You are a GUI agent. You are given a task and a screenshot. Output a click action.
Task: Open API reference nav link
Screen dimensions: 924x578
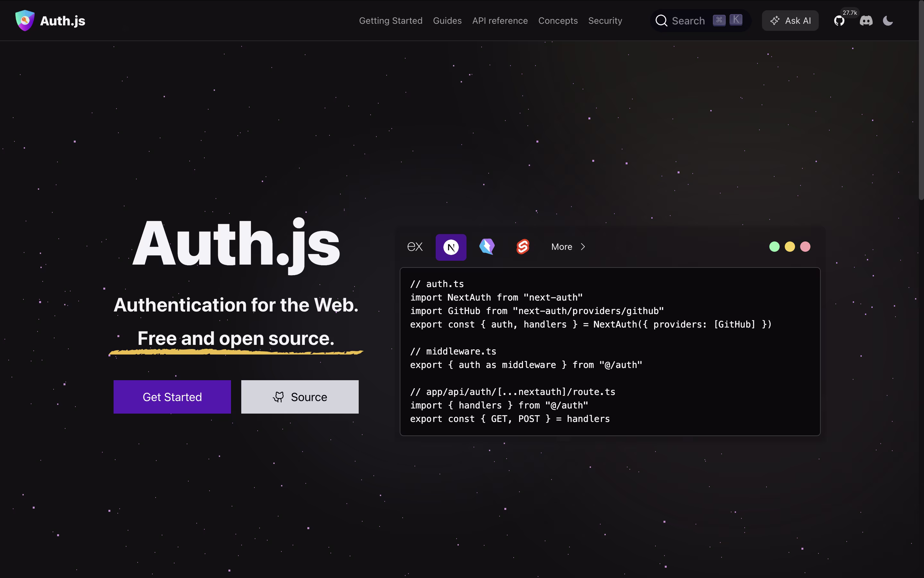pos(500,21)
